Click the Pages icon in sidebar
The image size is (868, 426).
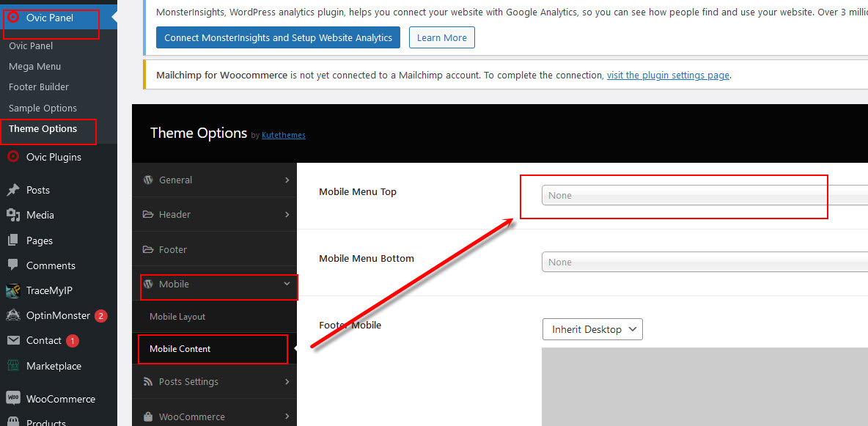click(13, 240)
